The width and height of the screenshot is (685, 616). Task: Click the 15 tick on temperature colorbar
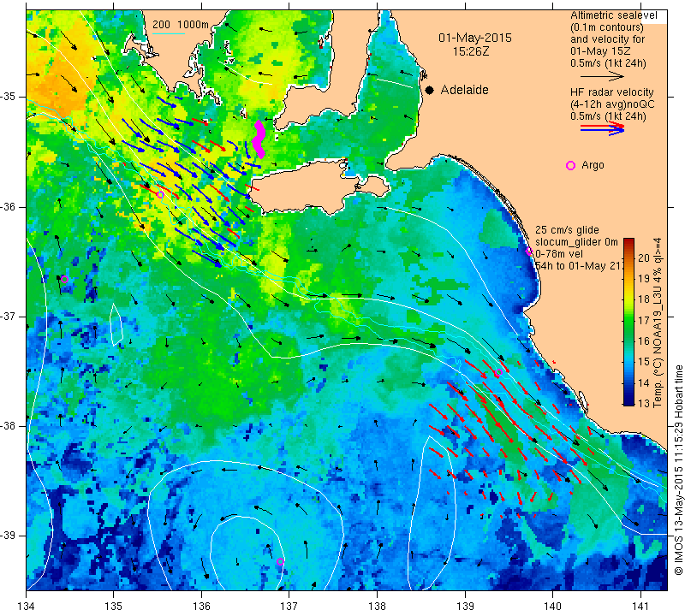pos(644,362)
